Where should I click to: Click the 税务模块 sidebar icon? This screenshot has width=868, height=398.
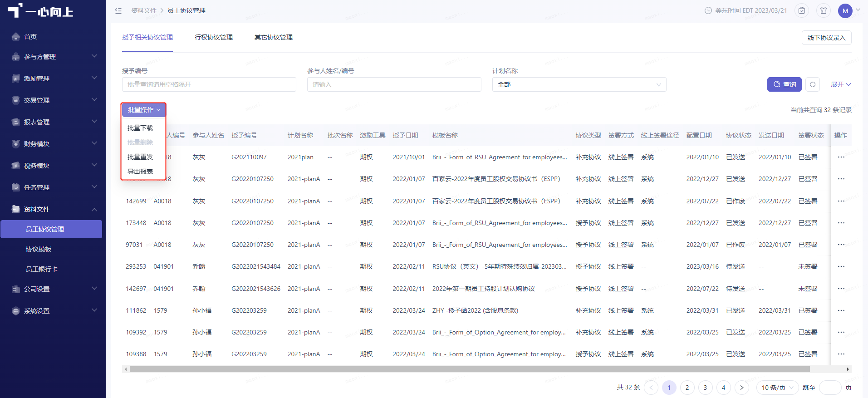point(16,166)
